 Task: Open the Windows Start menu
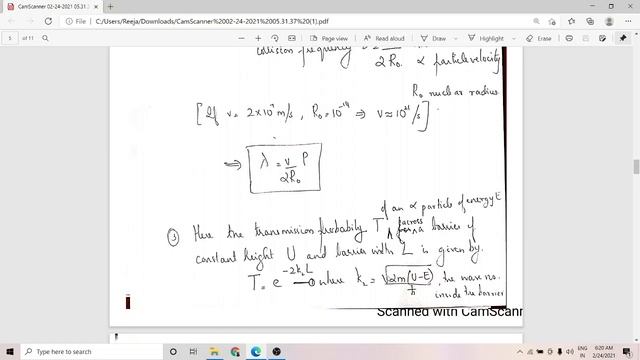[10, 351]
